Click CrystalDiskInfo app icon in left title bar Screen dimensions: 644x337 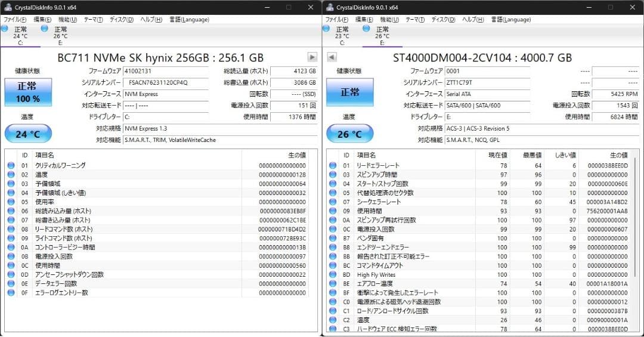(8, 7)
